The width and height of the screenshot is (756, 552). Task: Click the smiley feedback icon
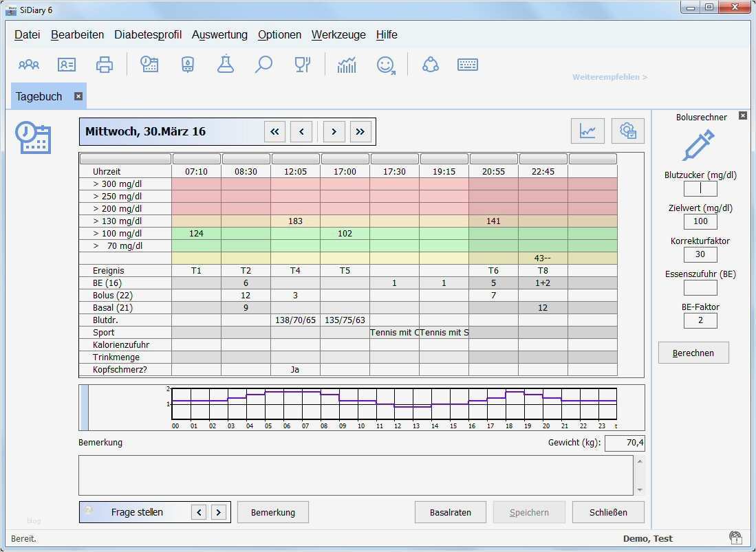tap(385, 64)
